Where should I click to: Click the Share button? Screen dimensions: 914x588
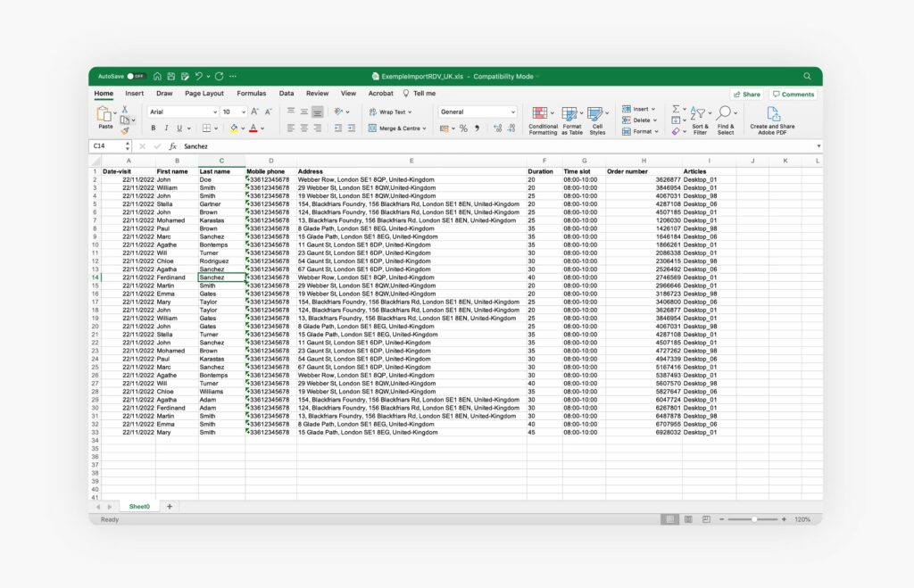point(747,94)
